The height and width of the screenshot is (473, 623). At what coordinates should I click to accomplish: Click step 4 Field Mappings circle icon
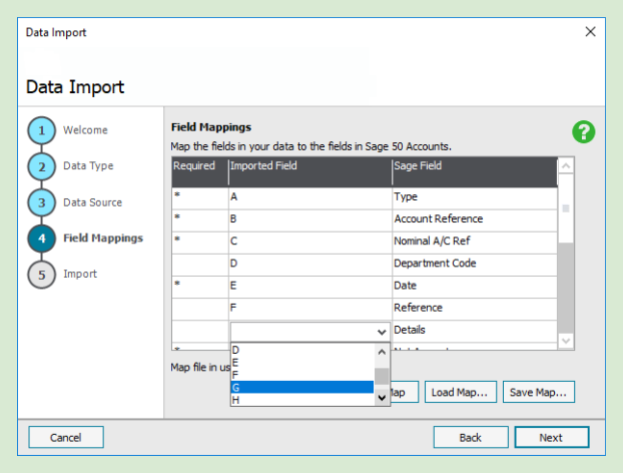tap(42, 239)
